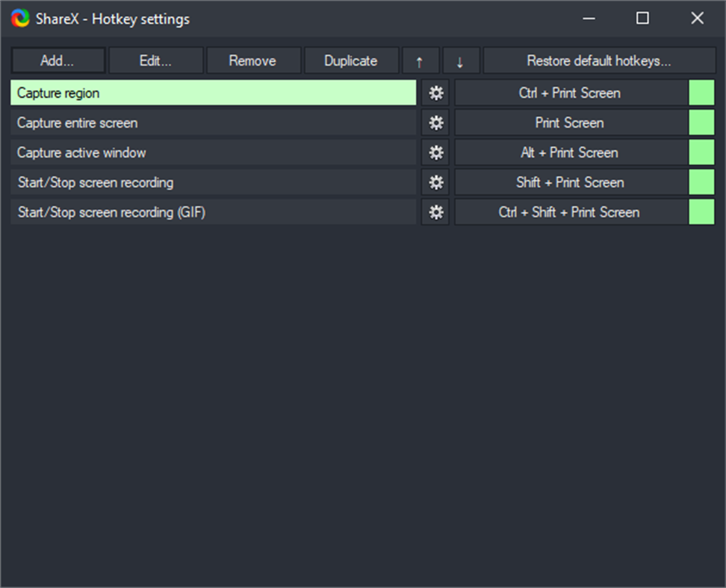Click Restore default hotkeys
726x588 pixels.
(x=600, y=61)
